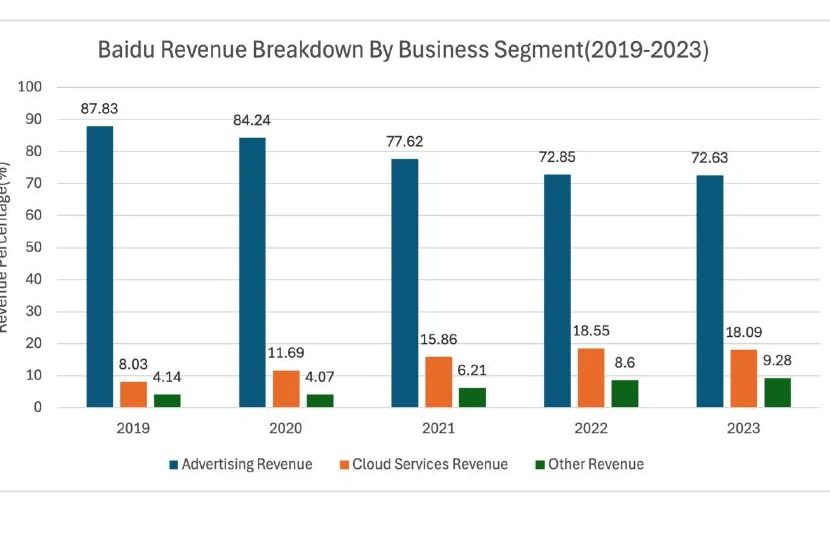This screenshot has width=830, height=555.
Task: Click the 2020 cloud services orange bar
Action: click(x=286, y=389)
